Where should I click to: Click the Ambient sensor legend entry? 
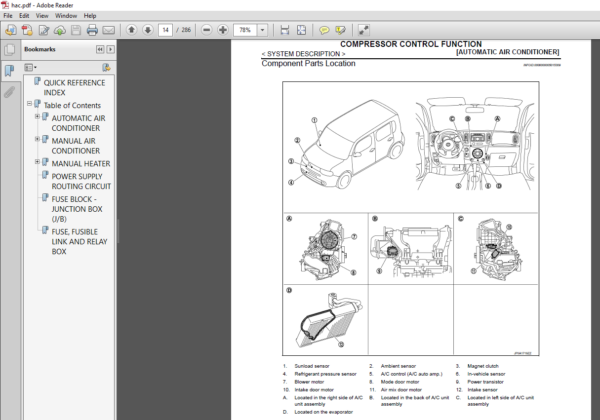(398, 366)
